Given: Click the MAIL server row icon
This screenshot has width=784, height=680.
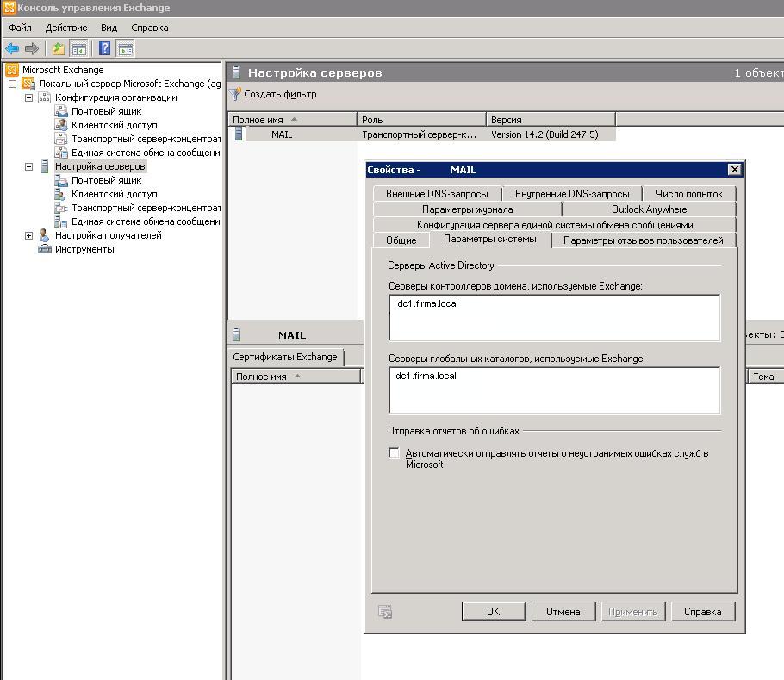Looking at the screenshot, I should 239,134.
